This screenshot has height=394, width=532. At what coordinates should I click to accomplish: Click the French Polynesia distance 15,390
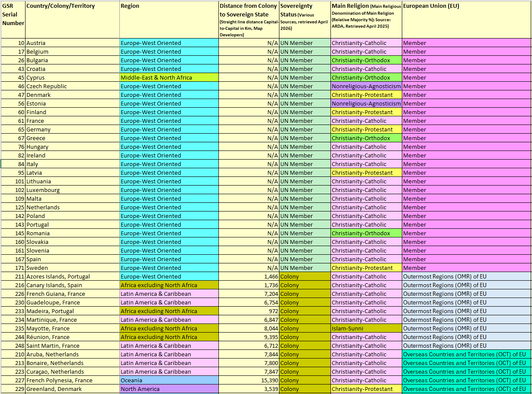click(x=249, y=380)
